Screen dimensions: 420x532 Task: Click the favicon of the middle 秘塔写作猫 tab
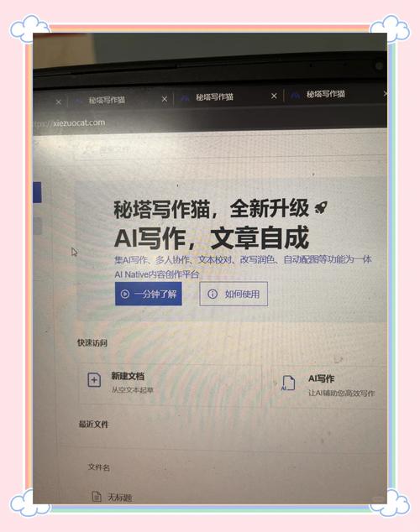coord(185,98)
